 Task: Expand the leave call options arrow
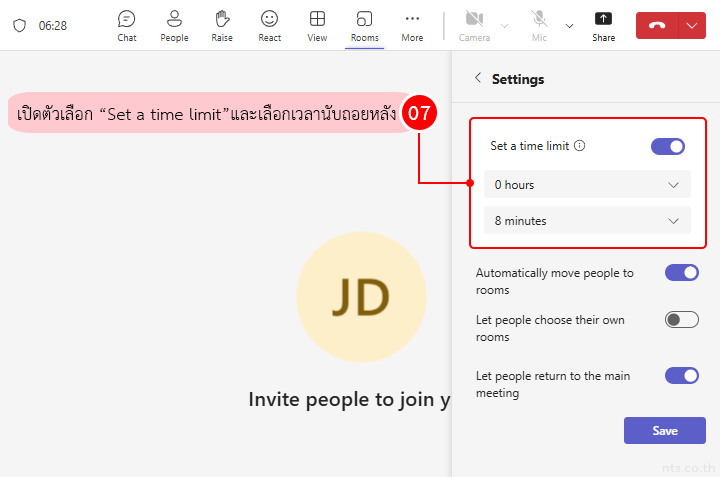pyautogui.click(x=692, y=25)
